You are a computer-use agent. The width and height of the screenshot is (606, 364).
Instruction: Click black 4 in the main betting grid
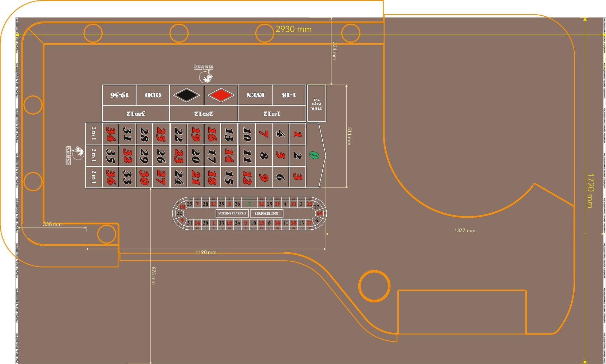point(280,134)
